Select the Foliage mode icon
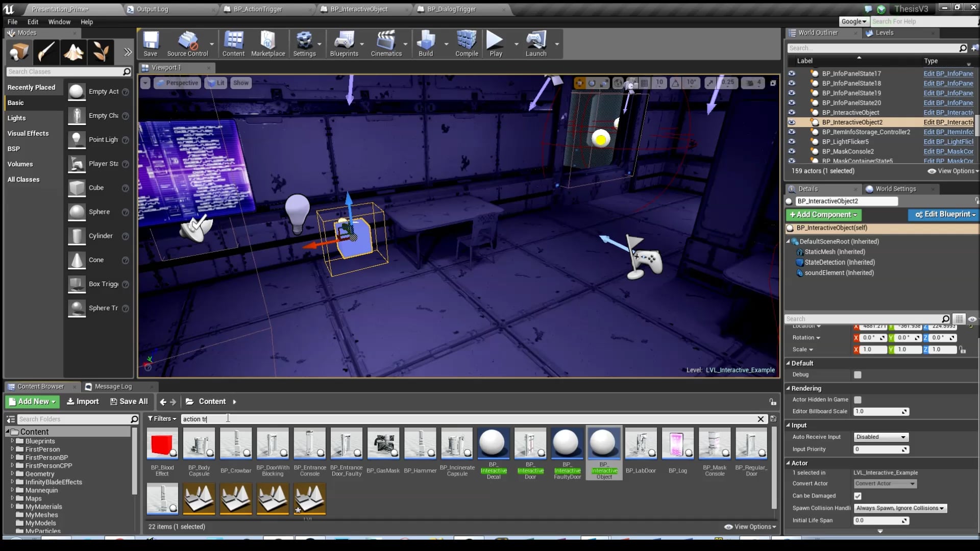This screenshot has width=980, height=551. [x=100, y=52]
